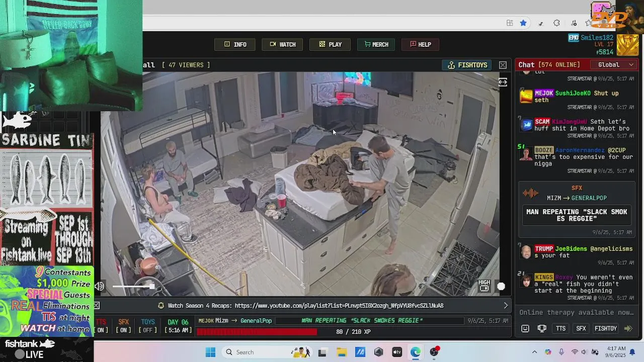Open the WATCH menu

coord(282,44)
